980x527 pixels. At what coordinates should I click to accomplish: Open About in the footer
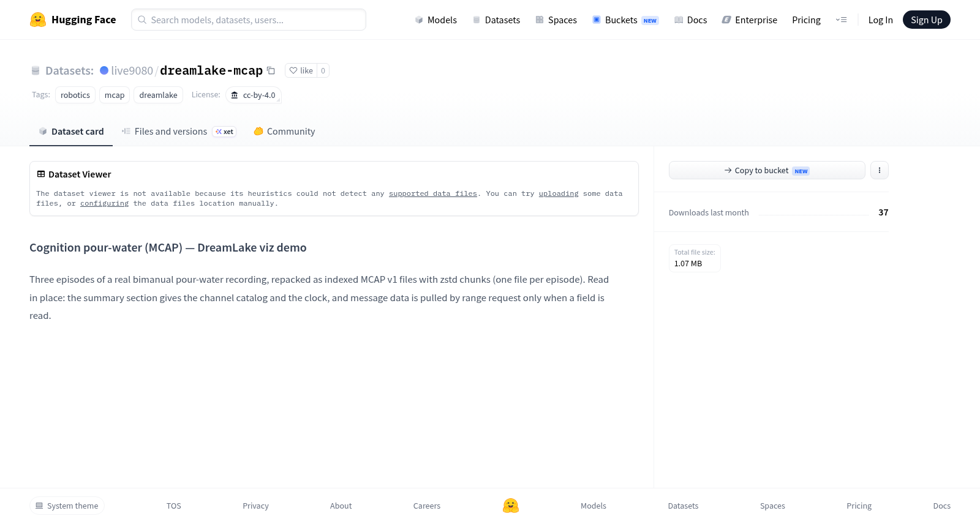click(341, 506)
